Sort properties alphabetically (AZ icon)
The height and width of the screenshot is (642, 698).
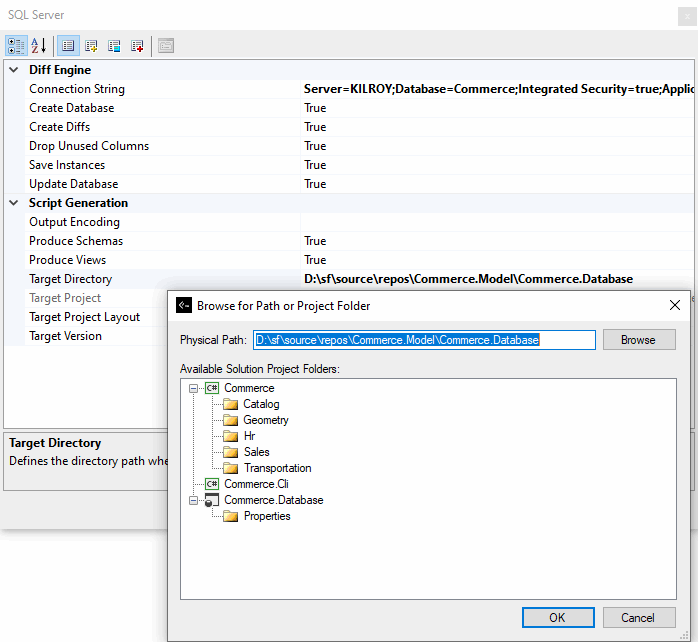(39, 46)
